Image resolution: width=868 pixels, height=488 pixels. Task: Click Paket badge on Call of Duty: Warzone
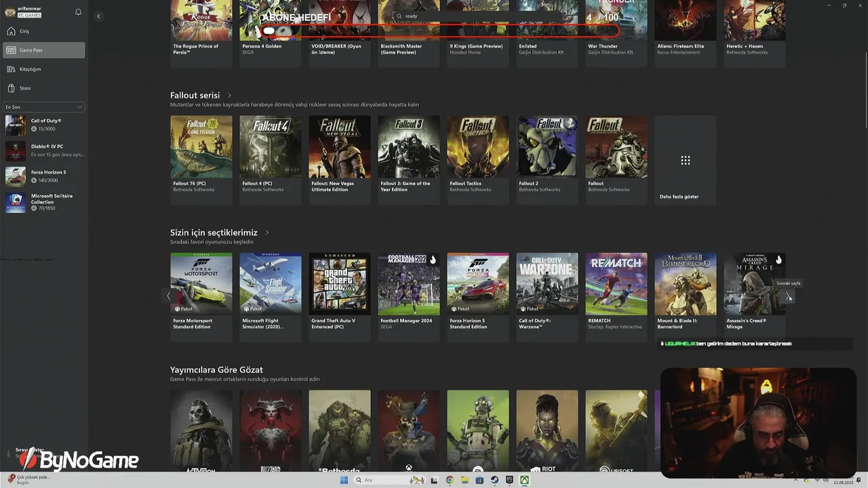click(529, 308)
